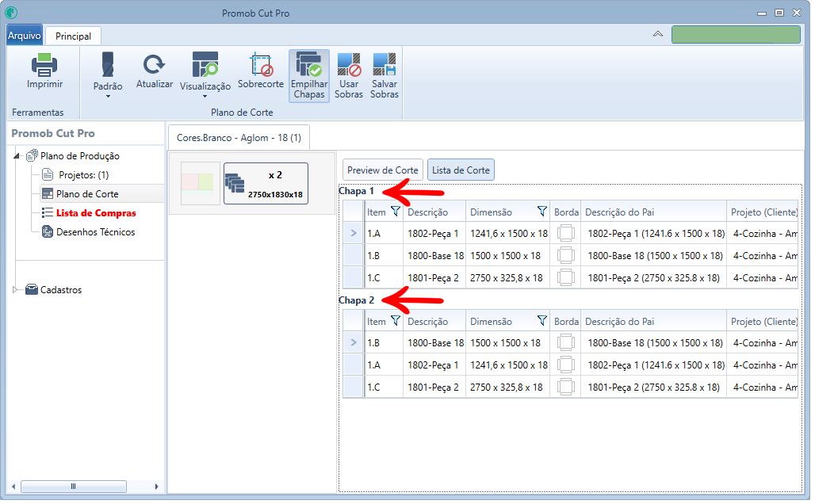Viewport: 815px width, 504px height.
Task: Click the Sobrecorte icon
Action: coord(260,64)
